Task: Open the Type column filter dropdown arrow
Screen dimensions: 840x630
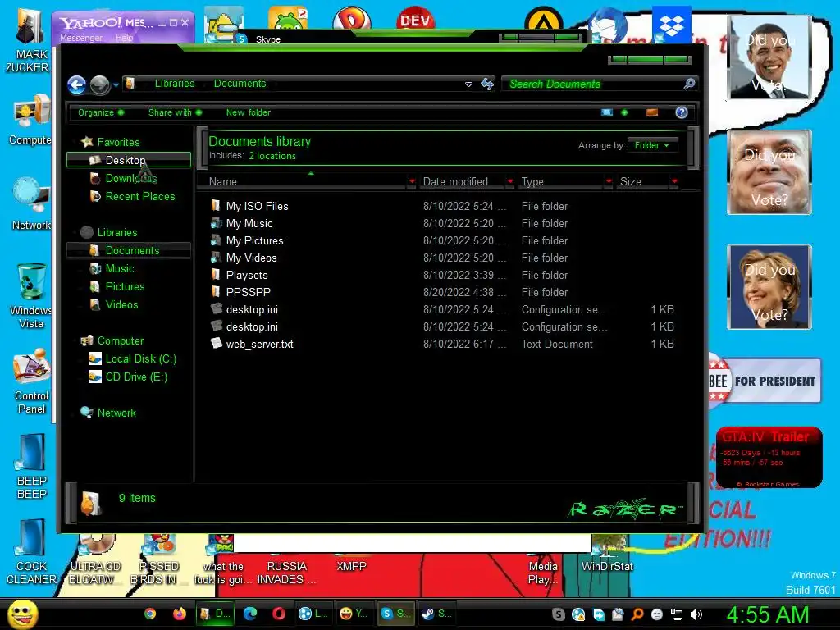Action: 609,181
